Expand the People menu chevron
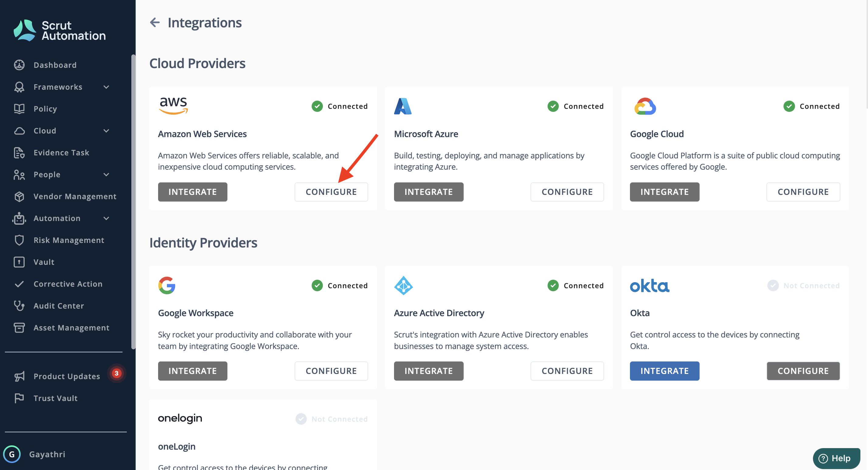868x470 pixels. 106,175
